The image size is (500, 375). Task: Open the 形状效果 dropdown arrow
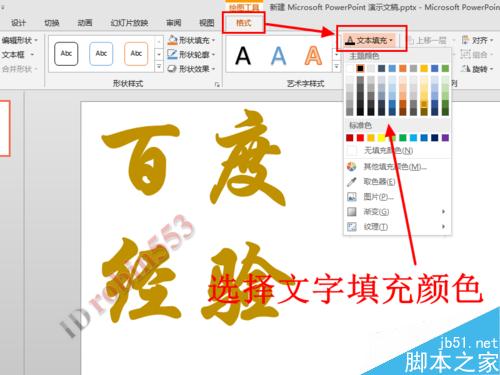pyautogui.click(x=213, y=69)
